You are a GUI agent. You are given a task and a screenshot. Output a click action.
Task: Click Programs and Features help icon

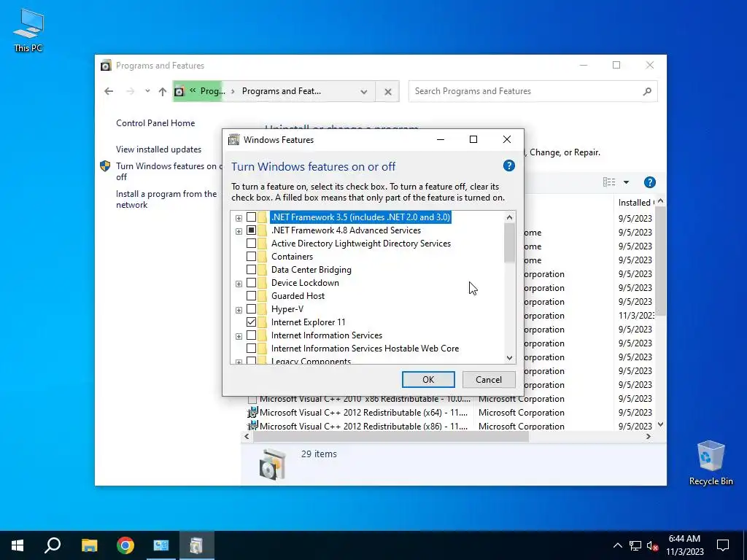pyautogui.click(x=650, y=182)
